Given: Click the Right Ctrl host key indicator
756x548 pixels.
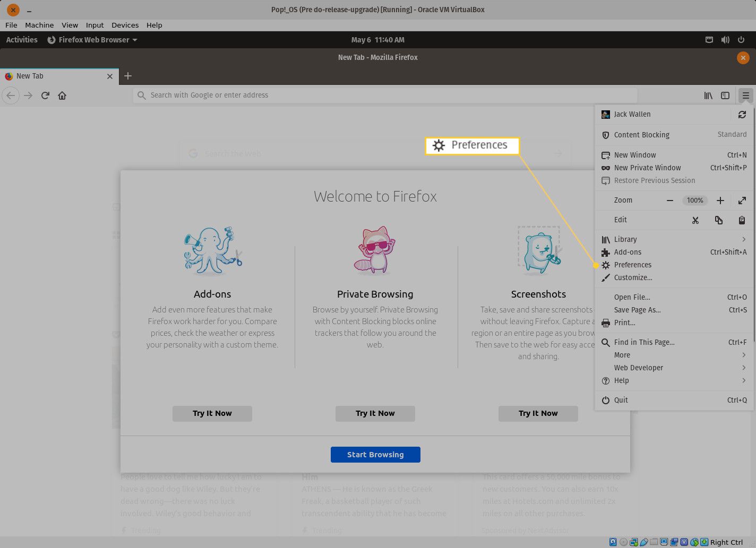Looking at the screenshot, I should [x=726, y=542].
